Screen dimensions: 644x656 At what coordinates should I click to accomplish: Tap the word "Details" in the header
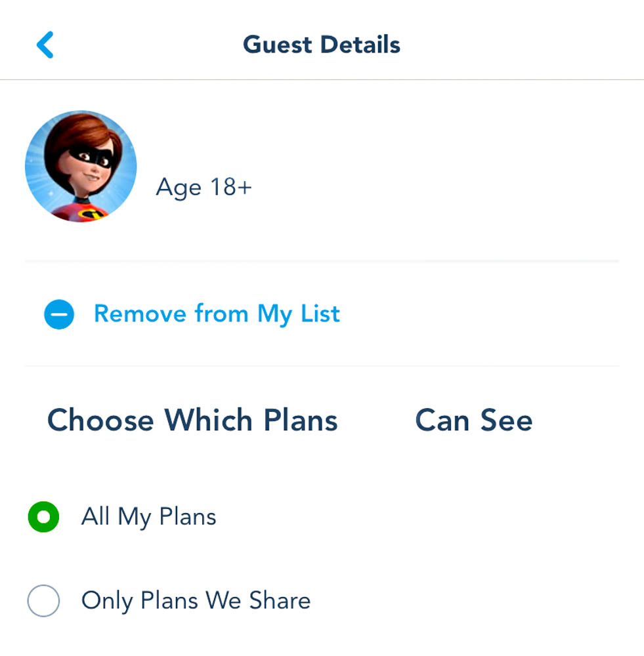click(360, 45)
